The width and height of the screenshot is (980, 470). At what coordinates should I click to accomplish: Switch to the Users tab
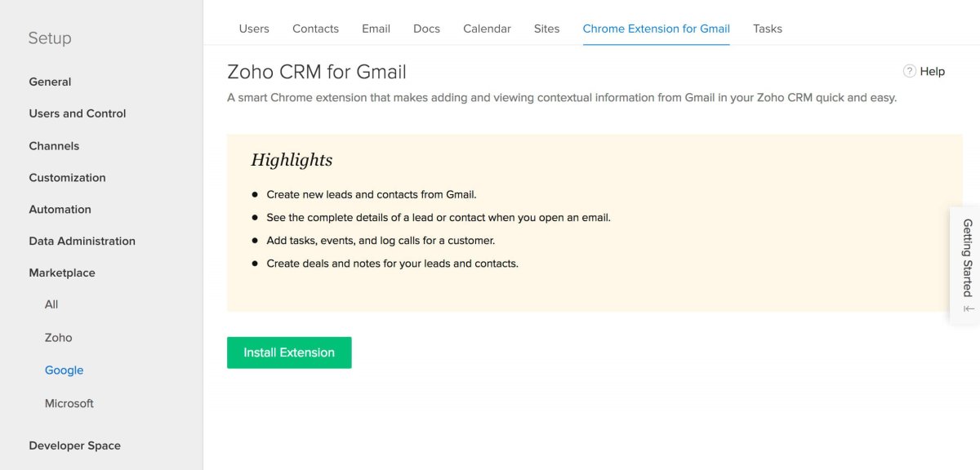click(x=254, y=29)
